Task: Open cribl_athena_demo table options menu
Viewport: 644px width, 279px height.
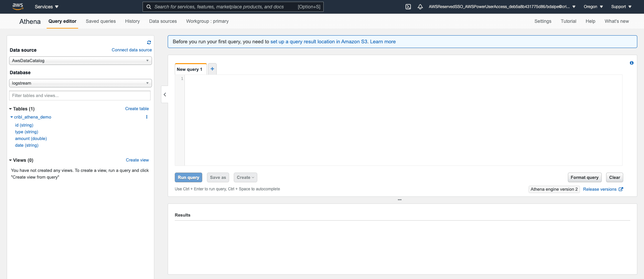Action: click(147, 117)
